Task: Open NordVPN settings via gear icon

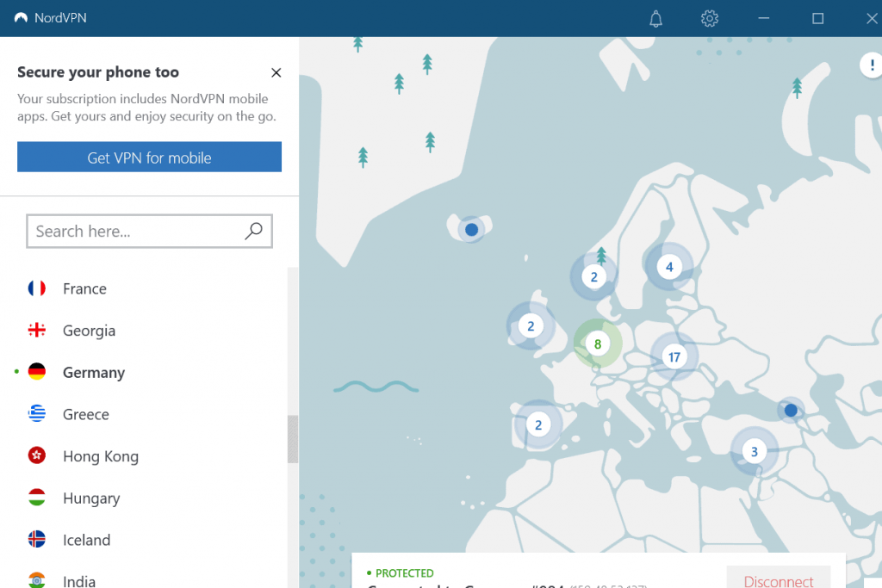Action: tap(709, 18)
